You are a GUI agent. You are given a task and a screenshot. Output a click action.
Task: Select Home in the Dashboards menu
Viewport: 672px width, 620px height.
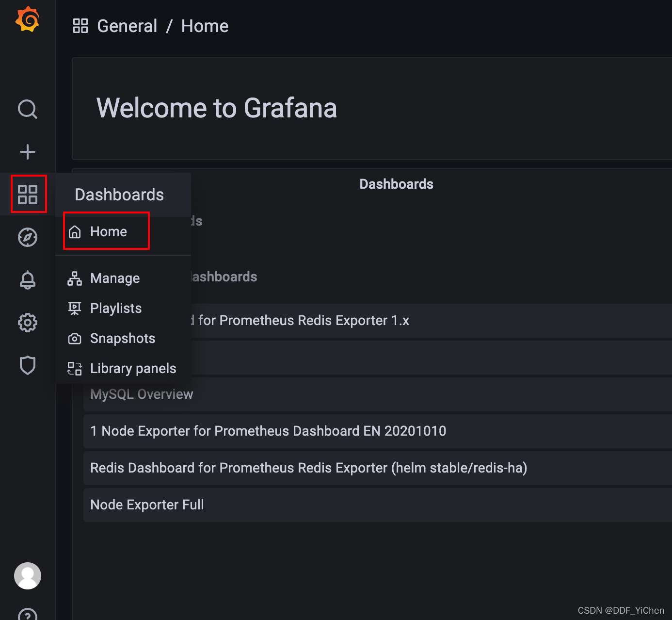(109, 232)
